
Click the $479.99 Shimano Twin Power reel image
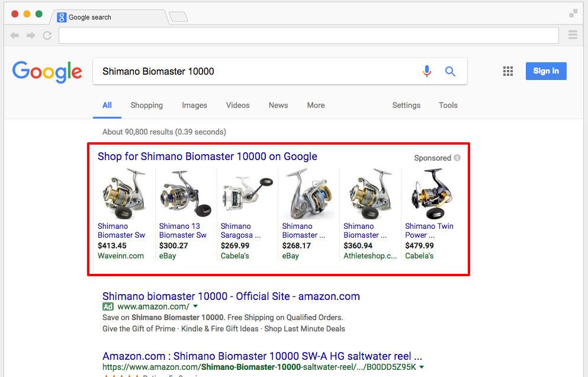429,194
